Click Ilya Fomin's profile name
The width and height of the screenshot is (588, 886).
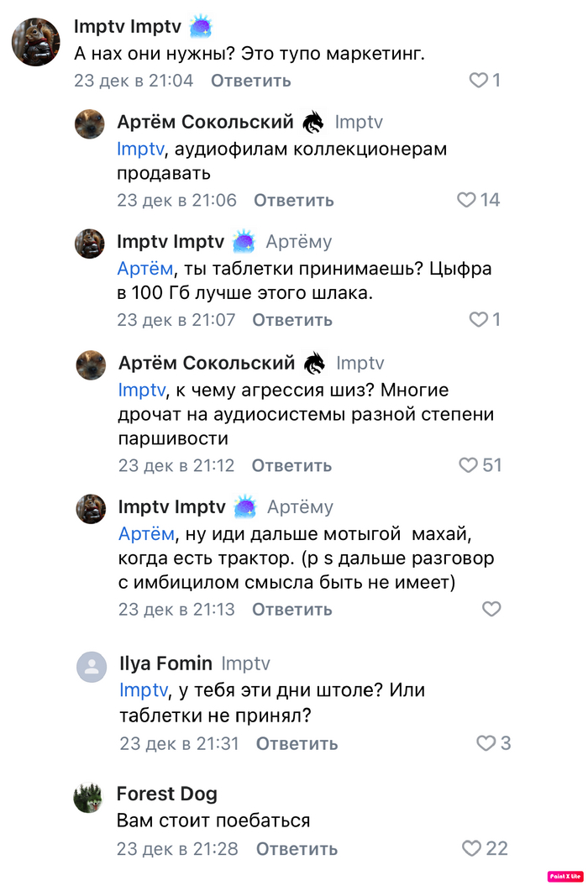click(x=165, y=663)
